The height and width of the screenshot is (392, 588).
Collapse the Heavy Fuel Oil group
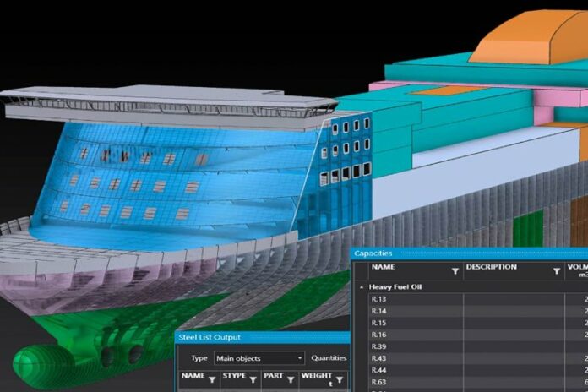coord(362,287)
